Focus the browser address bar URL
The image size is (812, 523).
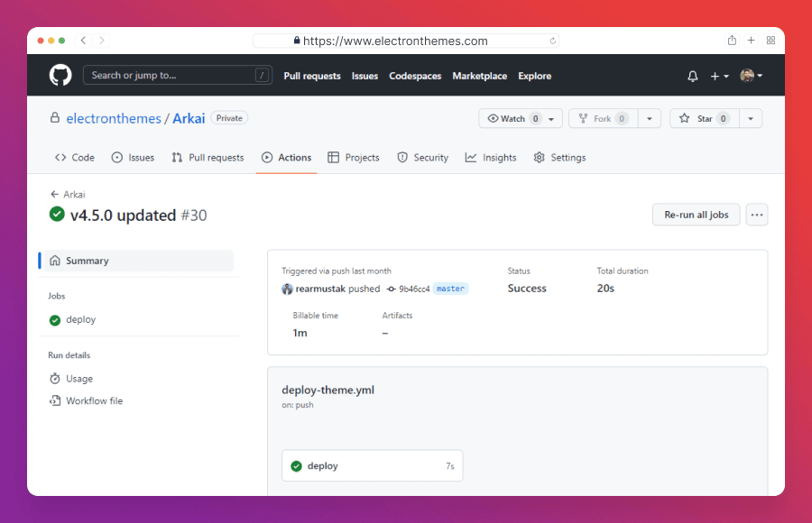[405, 41]
